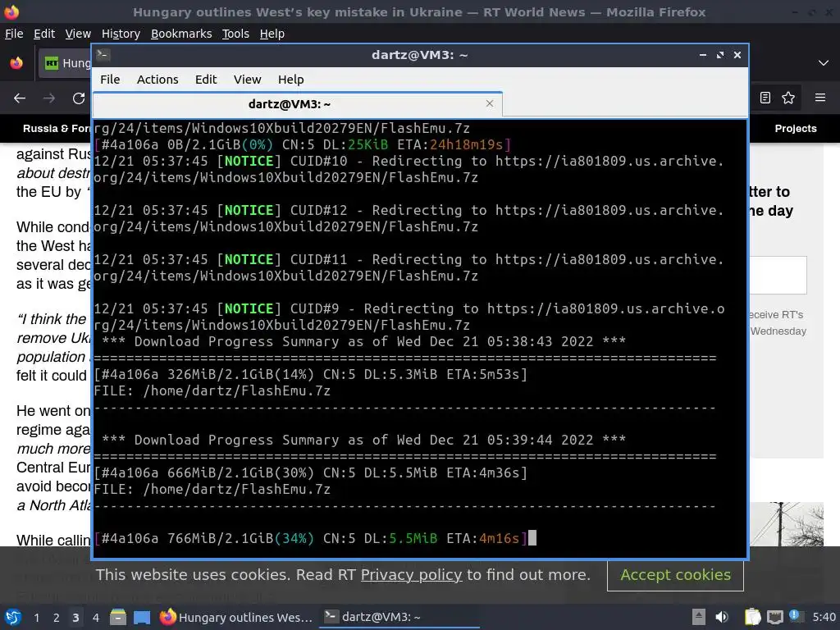The image size is (840, 630).
Task: Select the RT tab in Firefox
Action: click(66, 63)
